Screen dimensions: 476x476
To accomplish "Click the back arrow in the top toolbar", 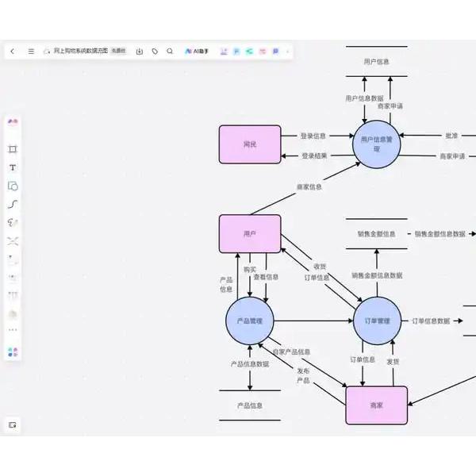I will point(13,52).
